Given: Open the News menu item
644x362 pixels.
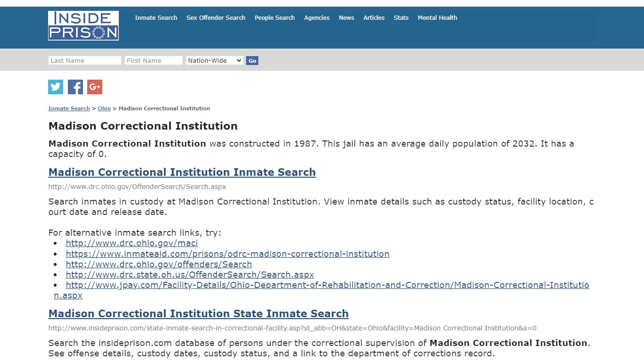Looking at the screenshot, I should coord(347,17).
